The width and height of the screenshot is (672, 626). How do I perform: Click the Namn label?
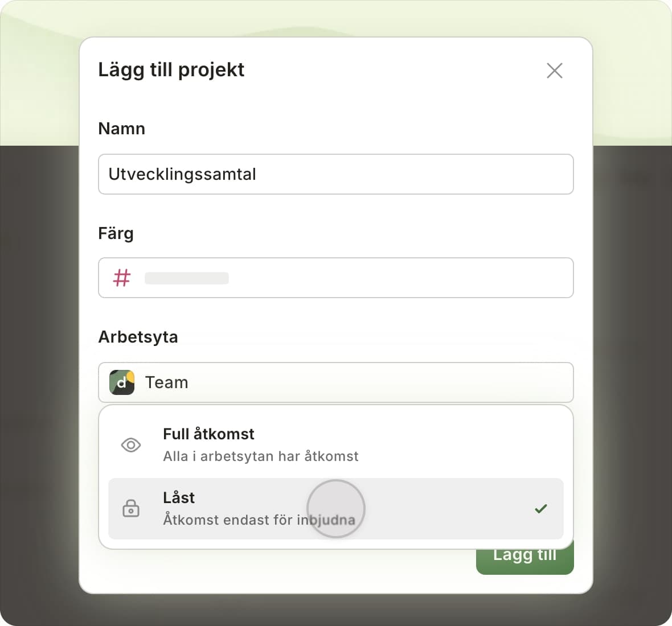point(121,129)
